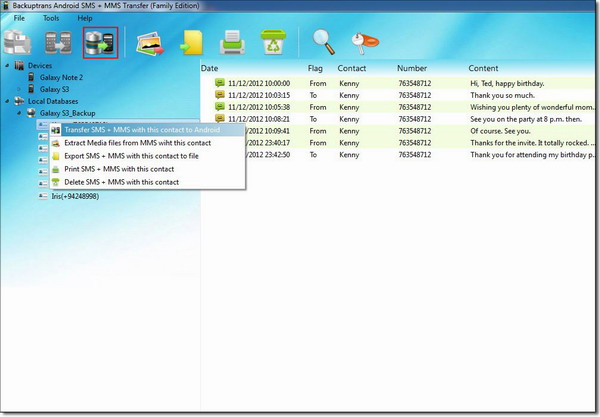
Task: Click the Galaxy S3_Backup database icon
Action: [31, 113]
